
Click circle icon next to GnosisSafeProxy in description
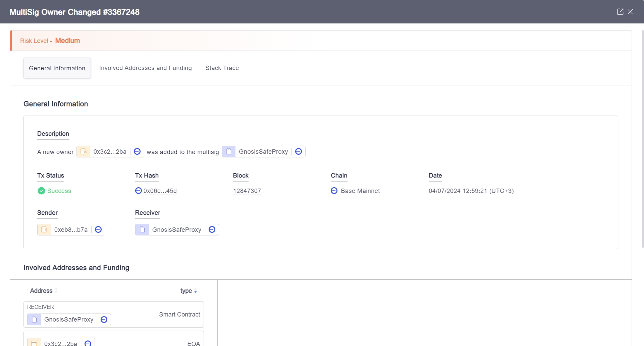coord(299,152)
